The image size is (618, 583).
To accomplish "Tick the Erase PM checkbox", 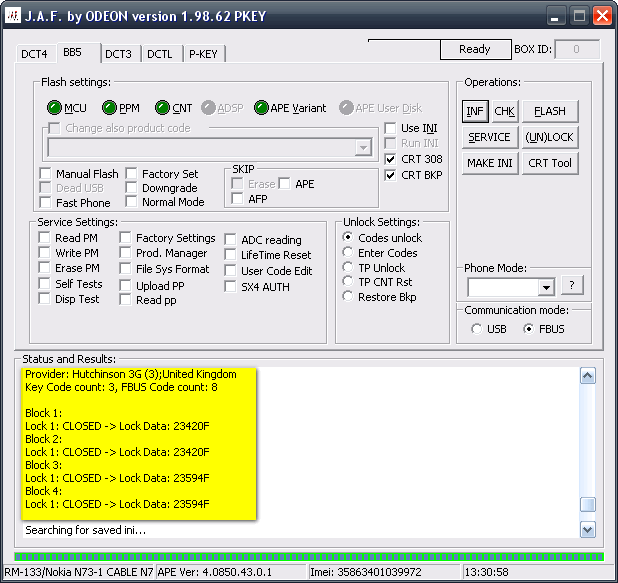I will [45, 268].
